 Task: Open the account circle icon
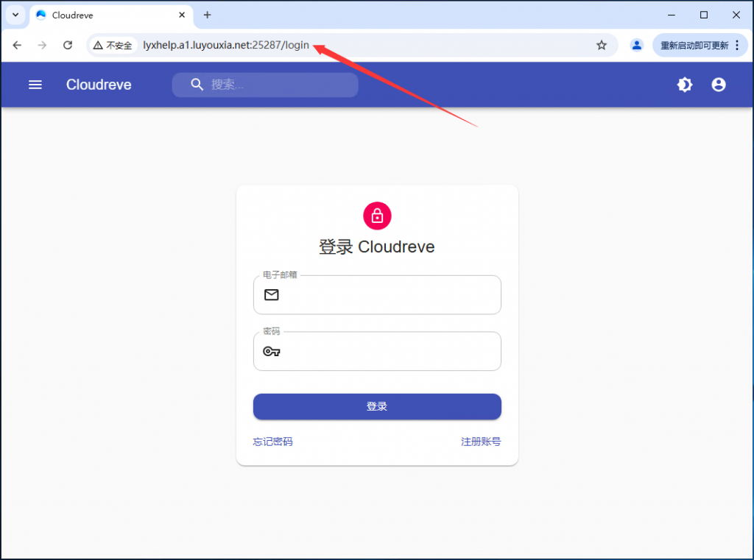(718, 84)
